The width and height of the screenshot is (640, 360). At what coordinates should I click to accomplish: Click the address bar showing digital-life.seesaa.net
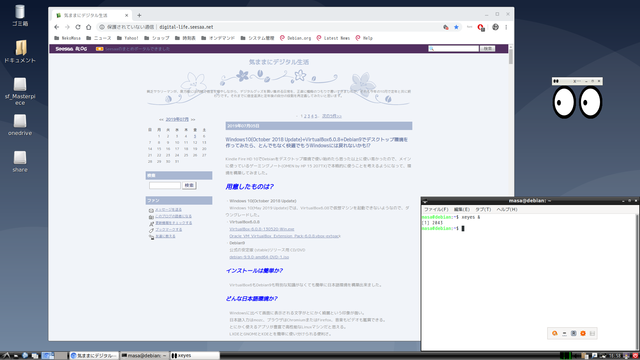click(x=269, y=27)
